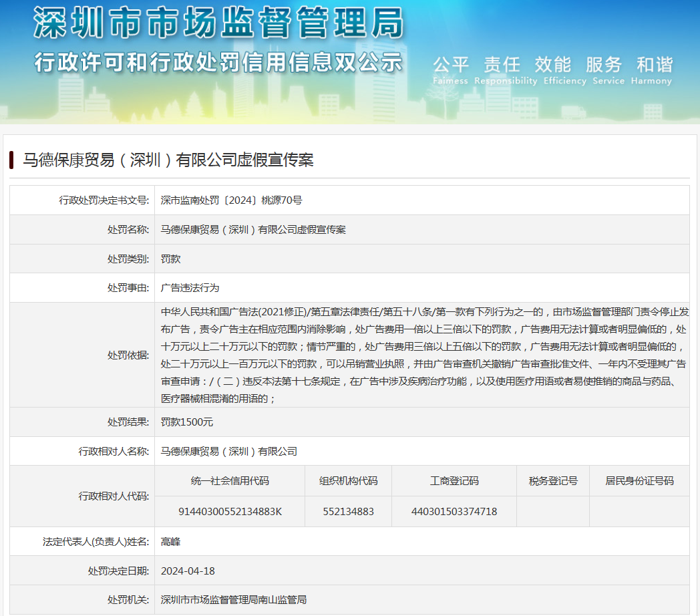The image size is (700, 616).
Task: Click the dark red bar beside case heading
Action: [12, 160]
